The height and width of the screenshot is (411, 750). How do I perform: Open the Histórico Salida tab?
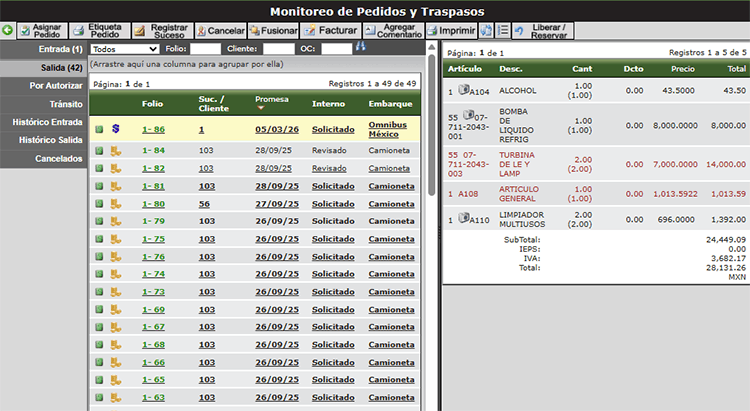point(44,140)
